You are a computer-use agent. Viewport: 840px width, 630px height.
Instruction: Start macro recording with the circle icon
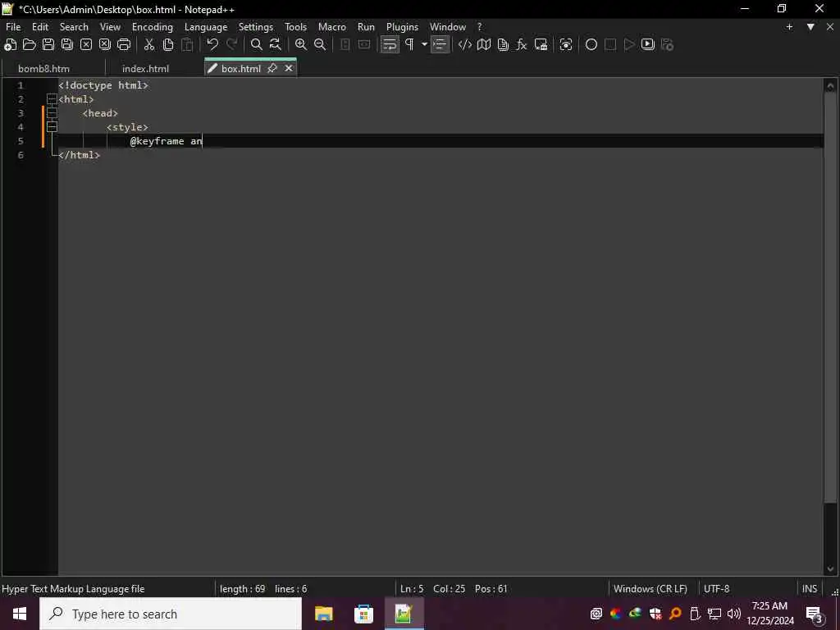591,45
